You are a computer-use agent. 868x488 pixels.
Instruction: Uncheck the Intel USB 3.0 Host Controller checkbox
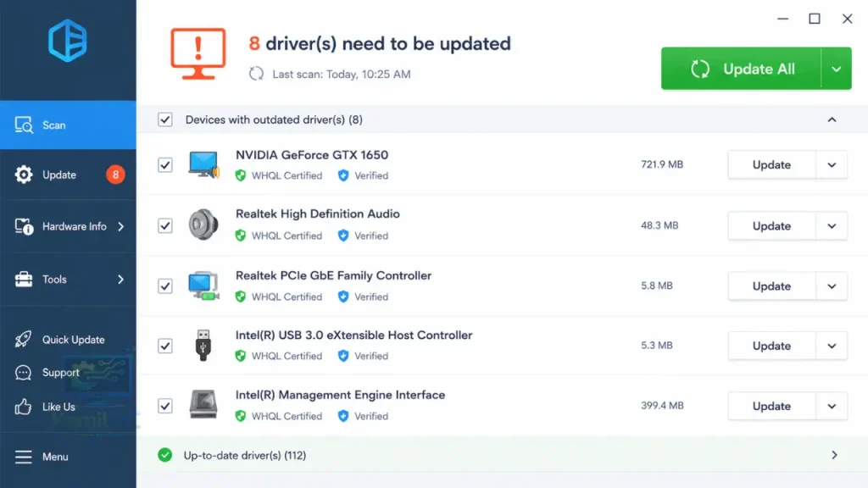(x=165, y=346)
